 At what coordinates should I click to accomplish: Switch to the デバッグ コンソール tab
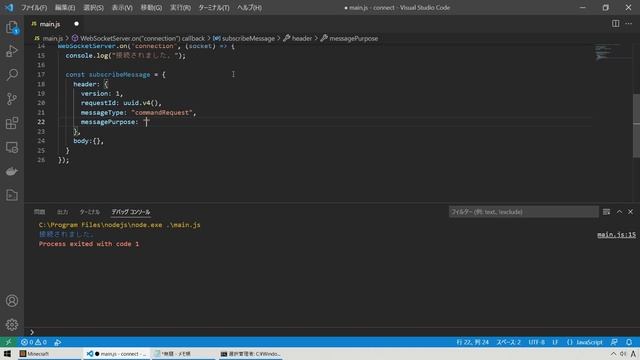point(131,212)
